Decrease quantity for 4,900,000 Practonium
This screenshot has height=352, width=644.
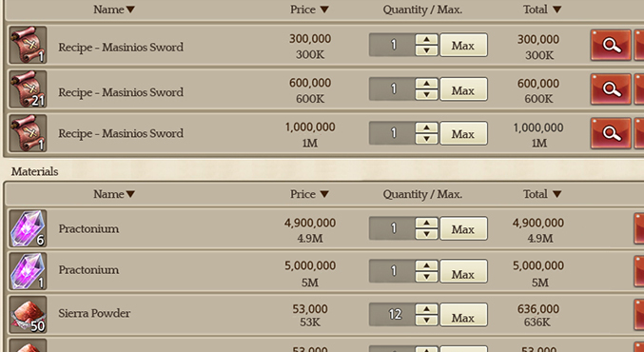click(426, 234)
